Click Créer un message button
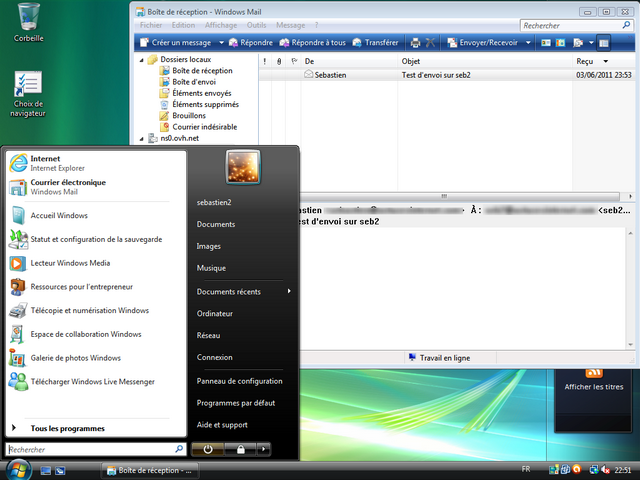 coord(176,42)
